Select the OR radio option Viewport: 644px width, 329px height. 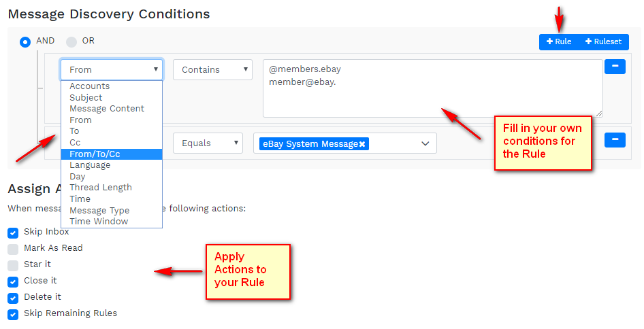(71, 41)
